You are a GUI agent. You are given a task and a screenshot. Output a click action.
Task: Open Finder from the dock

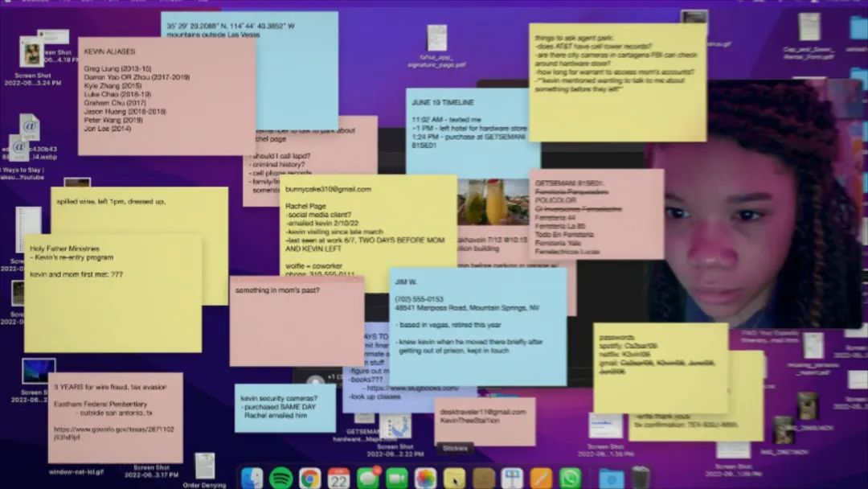pyautogui.click(x=252, y=478)
